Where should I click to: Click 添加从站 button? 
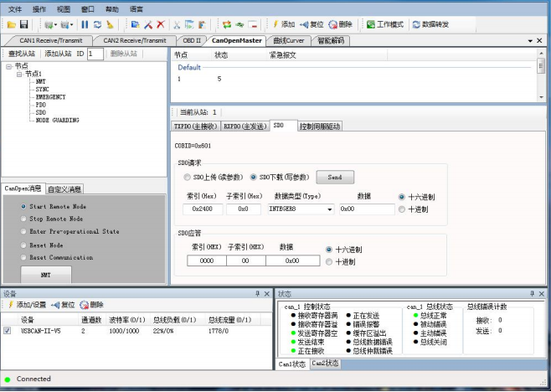pyautogui.click(x=58, y=54)
